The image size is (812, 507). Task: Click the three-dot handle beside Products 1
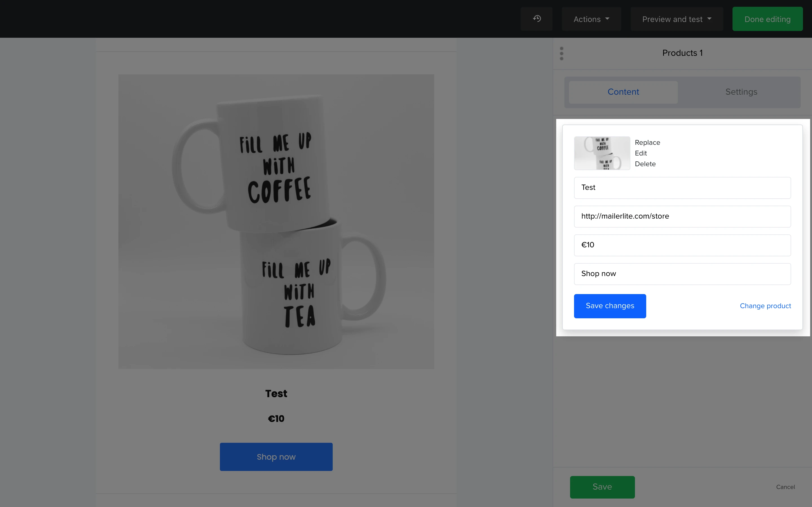click(x=561, y=54)
